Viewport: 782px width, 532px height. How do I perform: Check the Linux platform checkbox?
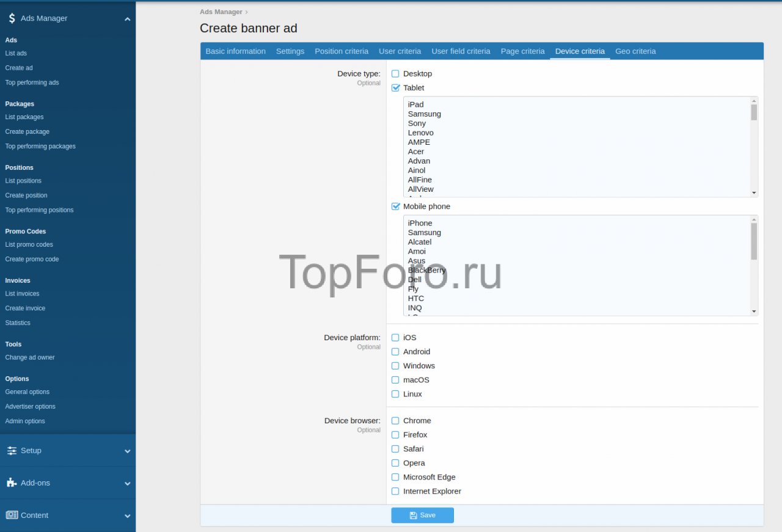(x=395, y=394)
